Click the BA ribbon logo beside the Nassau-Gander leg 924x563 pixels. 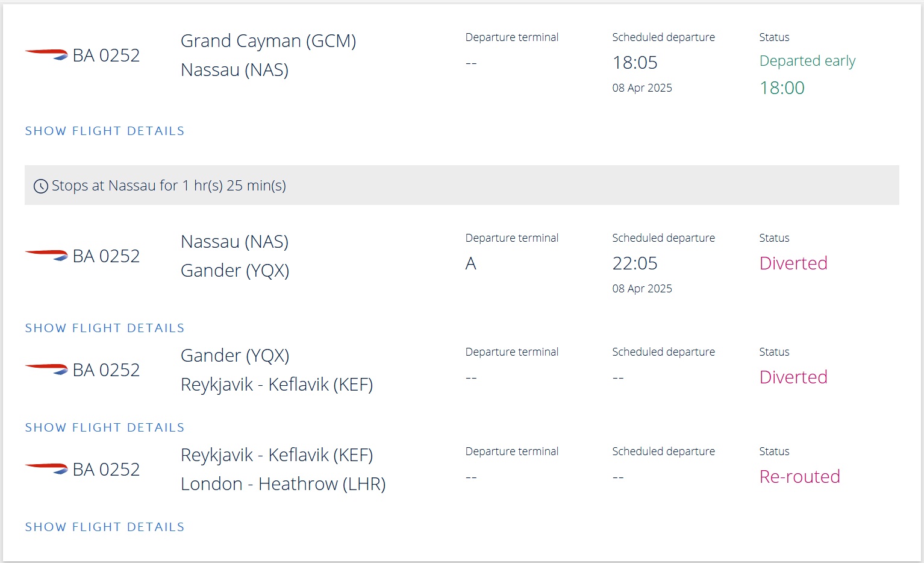pos(46,254)
